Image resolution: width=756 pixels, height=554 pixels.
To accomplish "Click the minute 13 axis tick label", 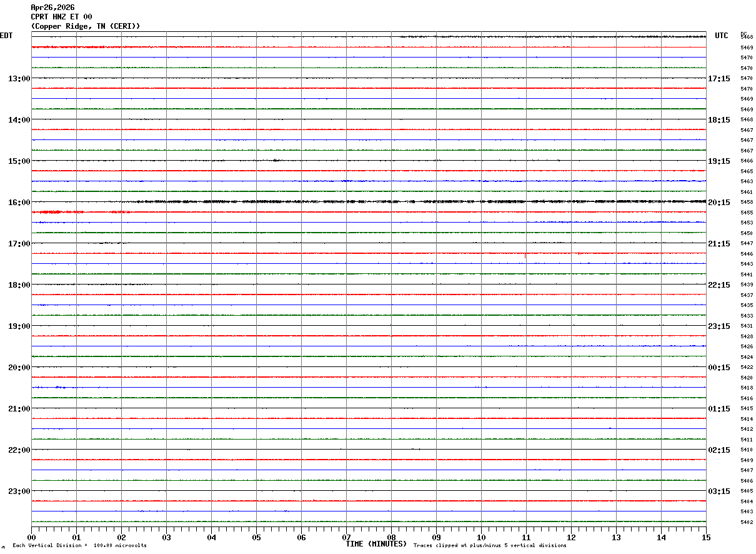I will tap(616, 537).
